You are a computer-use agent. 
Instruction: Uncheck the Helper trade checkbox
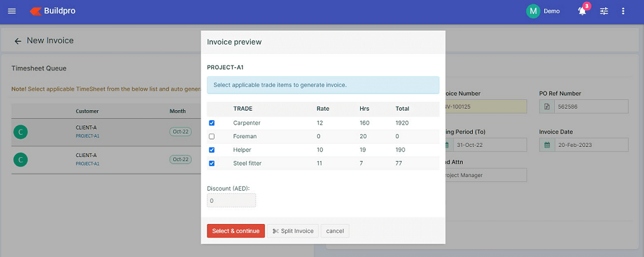pyautogui.click(x=211, y=150)
